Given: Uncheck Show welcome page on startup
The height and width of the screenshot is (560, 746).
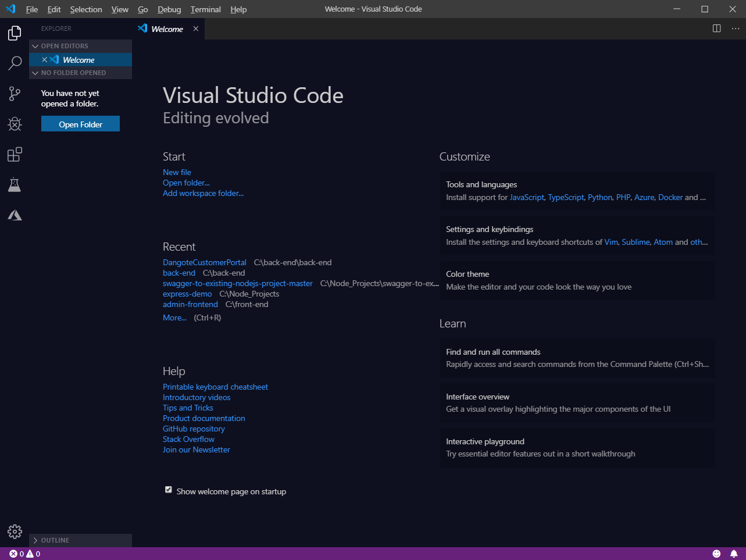Looking at the screenshot, I should pos(168,490).
